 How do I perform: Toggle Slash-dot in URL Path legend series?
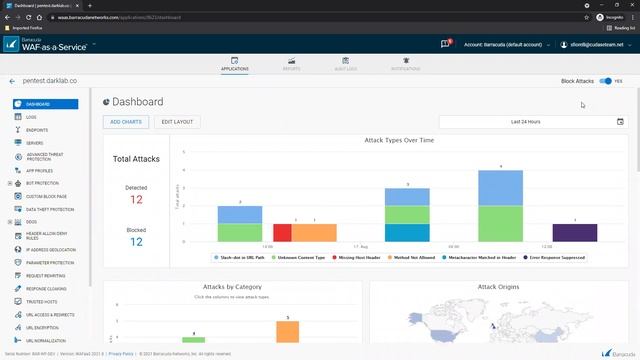(239, 258)
